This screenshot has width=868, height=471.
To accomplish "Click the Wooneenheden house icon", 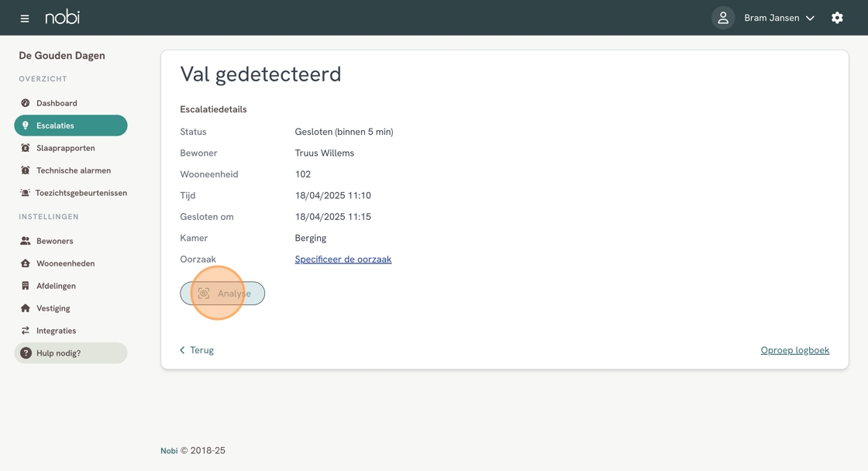I will 26,263.
